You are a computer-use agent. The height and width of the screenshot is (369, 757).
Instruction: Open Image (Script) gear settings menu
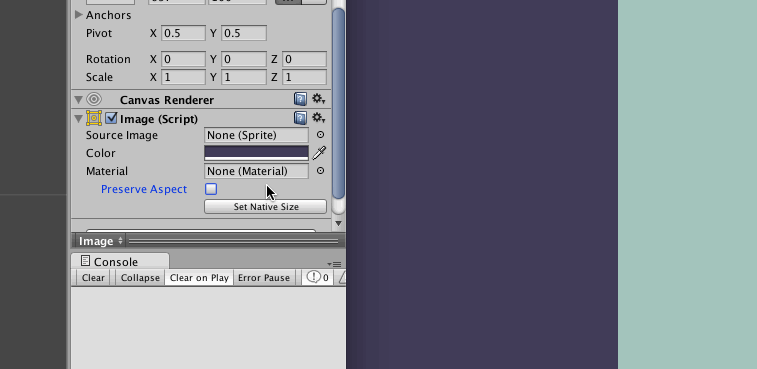pyautogui.click(x=318, y=118)
